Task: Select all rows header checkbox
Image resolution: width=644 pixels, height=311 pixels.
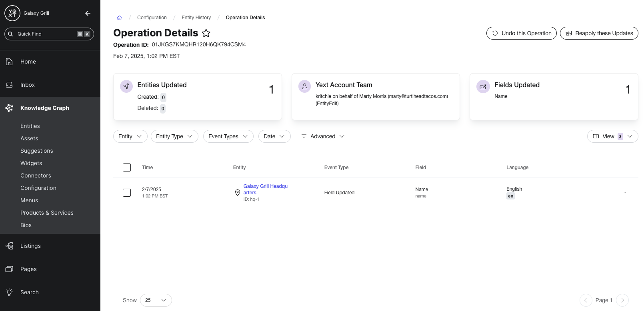Action: (x=127, y=167)
